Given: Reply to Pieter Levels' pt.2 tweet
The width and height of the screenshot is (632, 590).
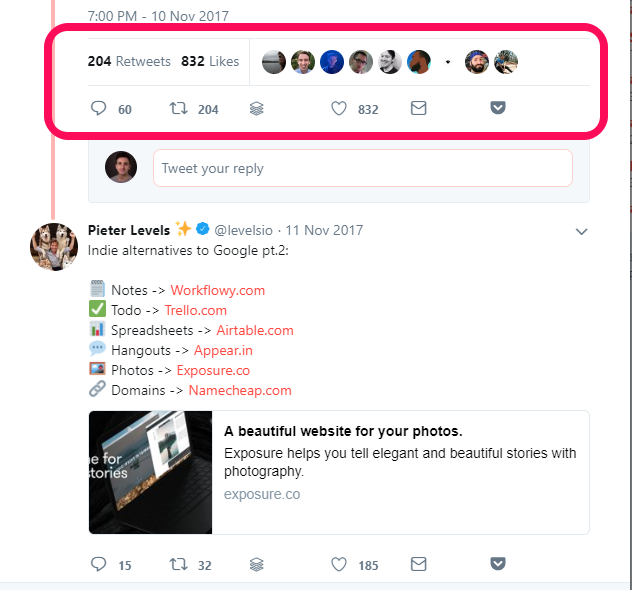Looking at the screenshot, I should 98,564.
